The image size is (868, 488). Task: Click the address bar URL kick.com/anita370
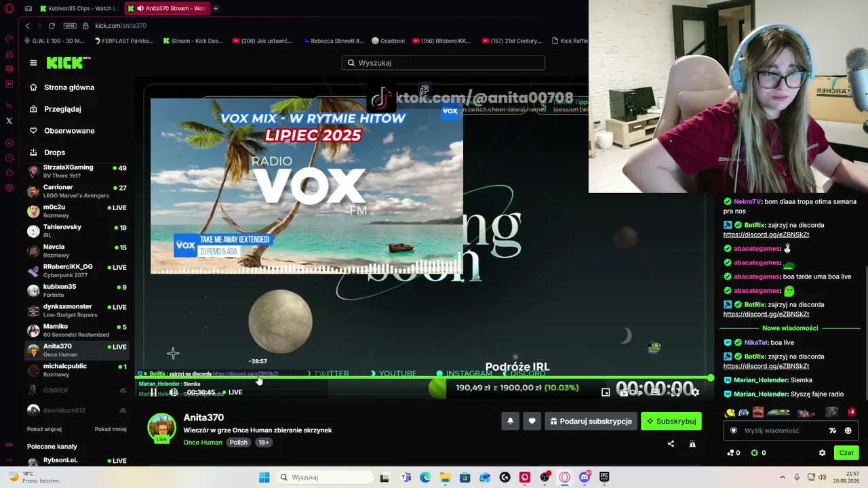click(121, 26)
